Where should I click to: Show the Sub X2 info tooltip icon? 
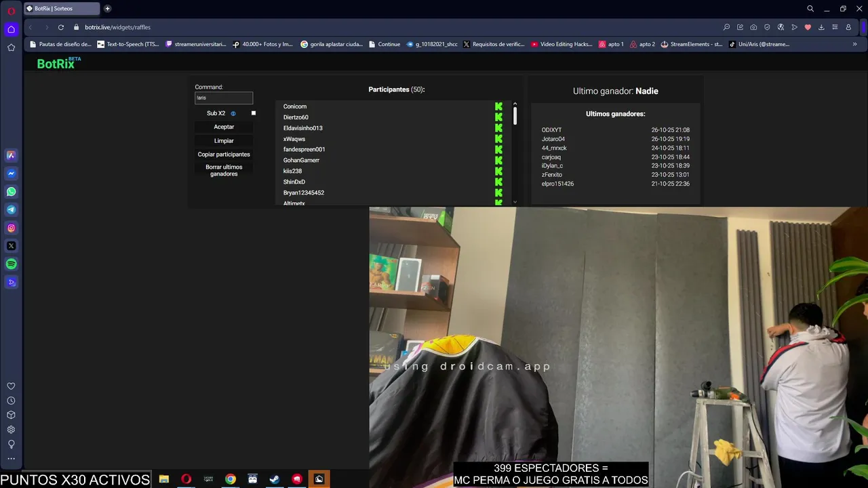click(x=233, y=114)
